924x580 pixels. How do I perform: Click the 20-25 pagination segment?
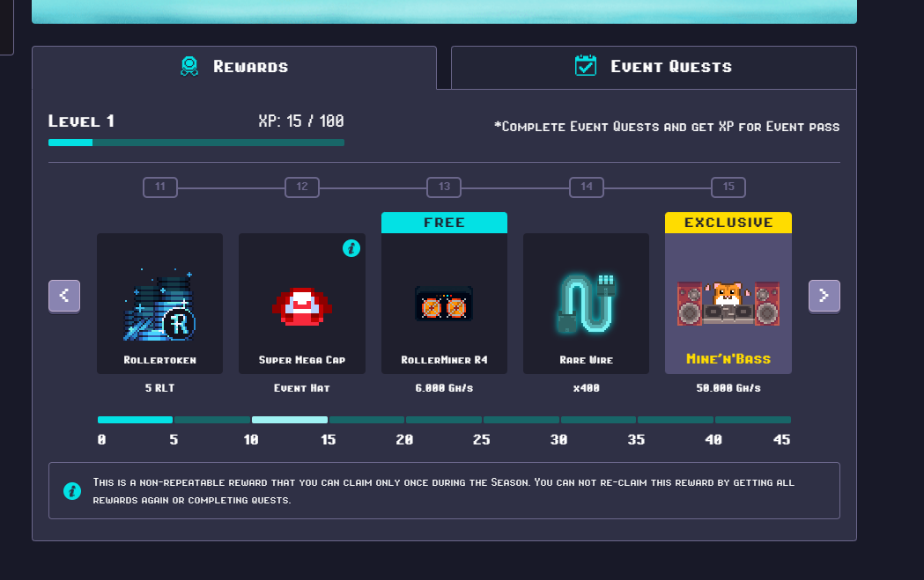pyautogui.click(x=444, y=420)
